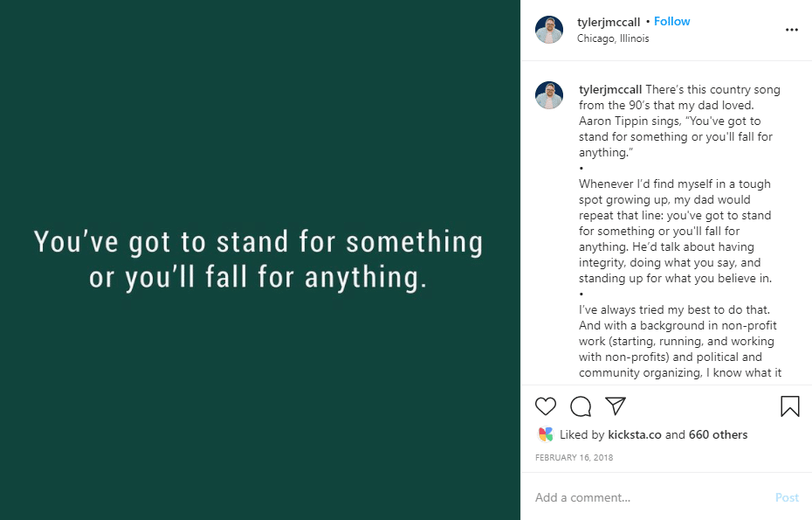Click the grayed-out Post button
The image size is (812, 520).
(787, 497)
